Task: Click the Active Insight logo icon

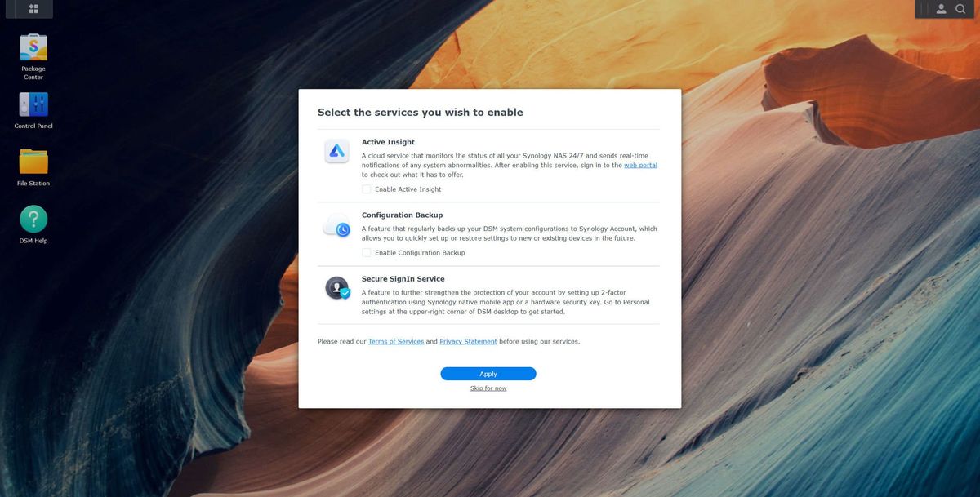Action: (x=336, y=151)
